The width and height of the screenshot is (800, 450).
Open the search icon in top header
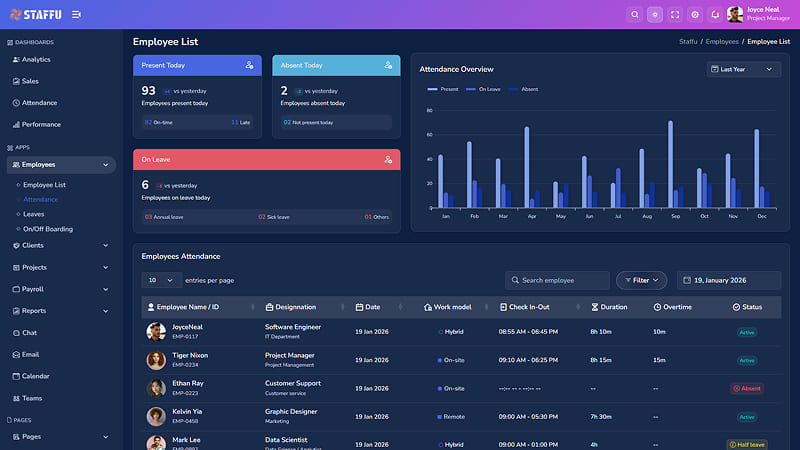(635, 15)
